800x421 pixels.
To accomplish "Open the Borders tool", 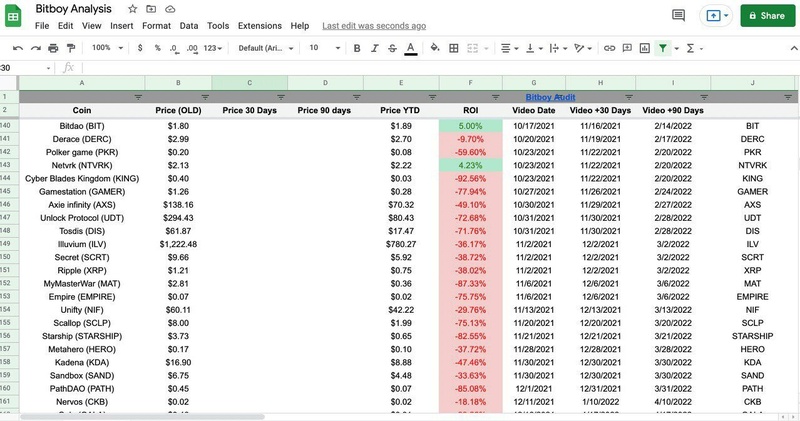I will (x=453, y=48).
